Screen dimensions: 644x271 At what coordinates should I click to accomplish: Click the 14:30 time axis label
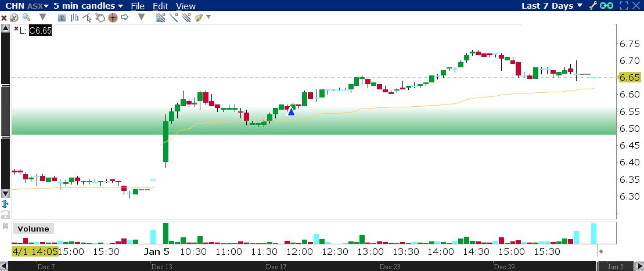(x=476, y=251)
